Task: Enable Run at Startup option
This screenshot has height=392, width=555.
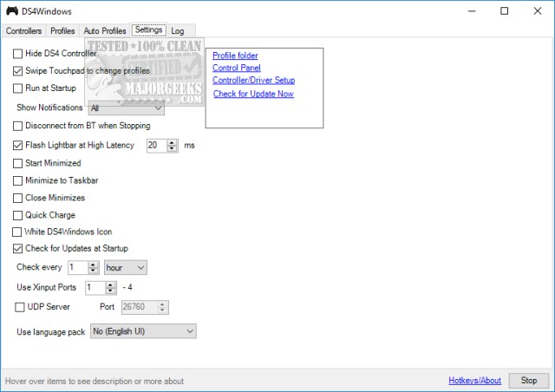Action: [x=17, y=88]
